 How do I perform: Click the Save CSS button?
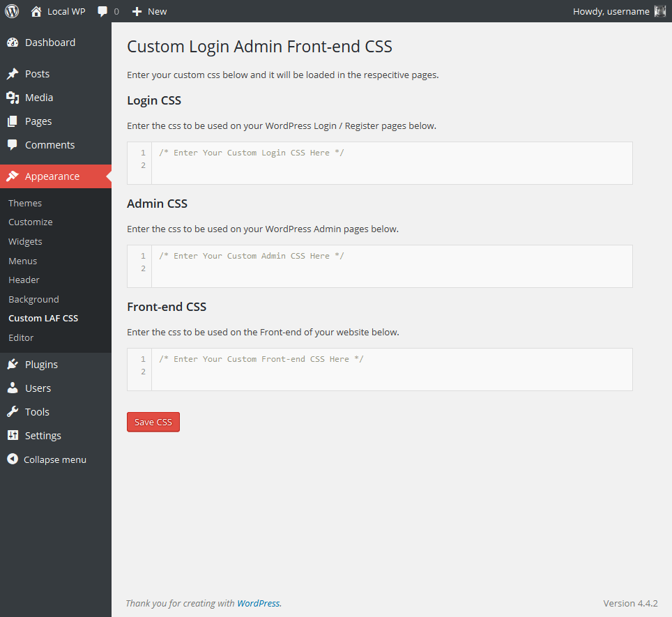(x=153, y=422)
